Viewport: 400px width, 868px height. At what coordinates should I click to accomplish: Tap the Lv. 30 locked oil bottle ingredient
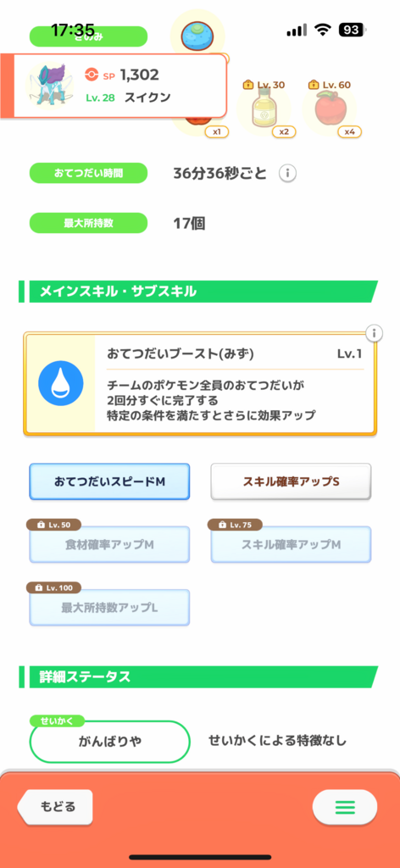point(264,109)
